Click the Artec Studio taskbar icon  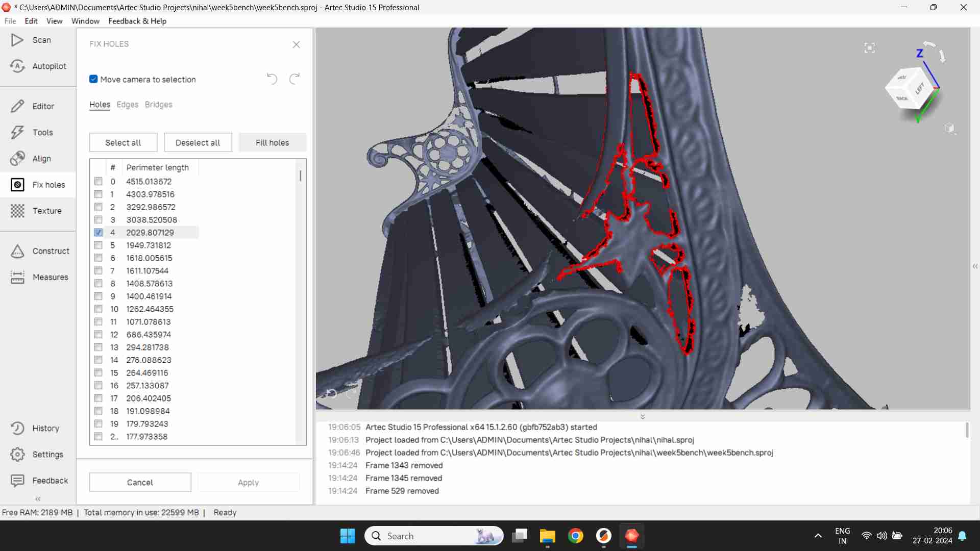tap(631, 536)
